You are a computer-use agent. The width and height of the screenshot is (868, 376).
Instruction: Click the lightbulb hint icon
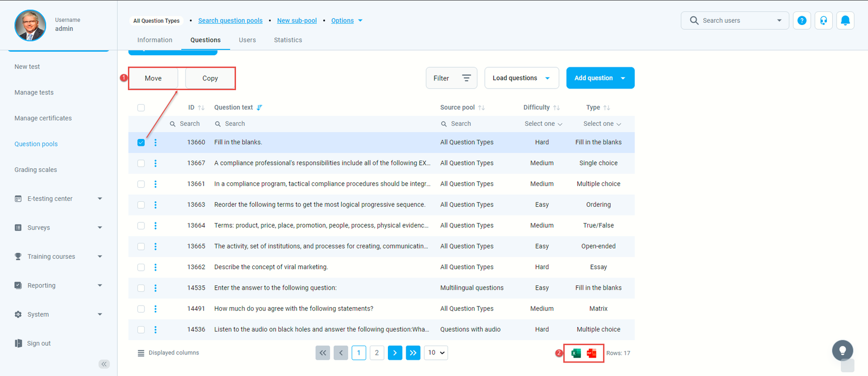click(842, 350)
